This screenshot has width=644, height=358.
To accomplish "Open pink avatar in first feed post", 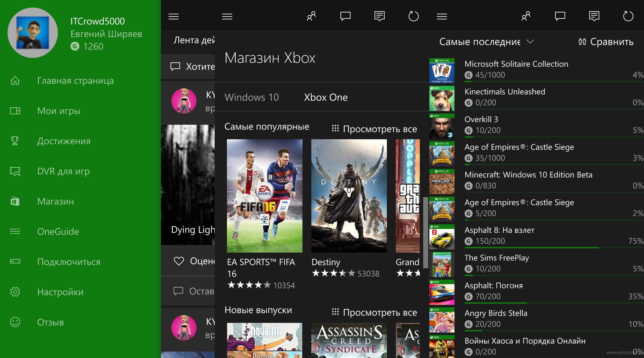I will coord(184,101).
